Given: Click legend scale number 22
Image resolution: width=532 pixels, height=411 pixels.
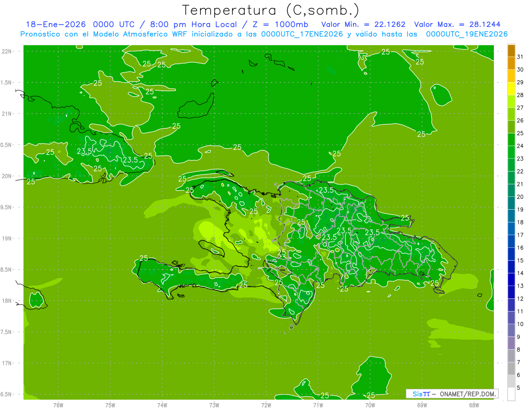Looking at the screenshot, I should pyautogui.click(x=520, y=171).
